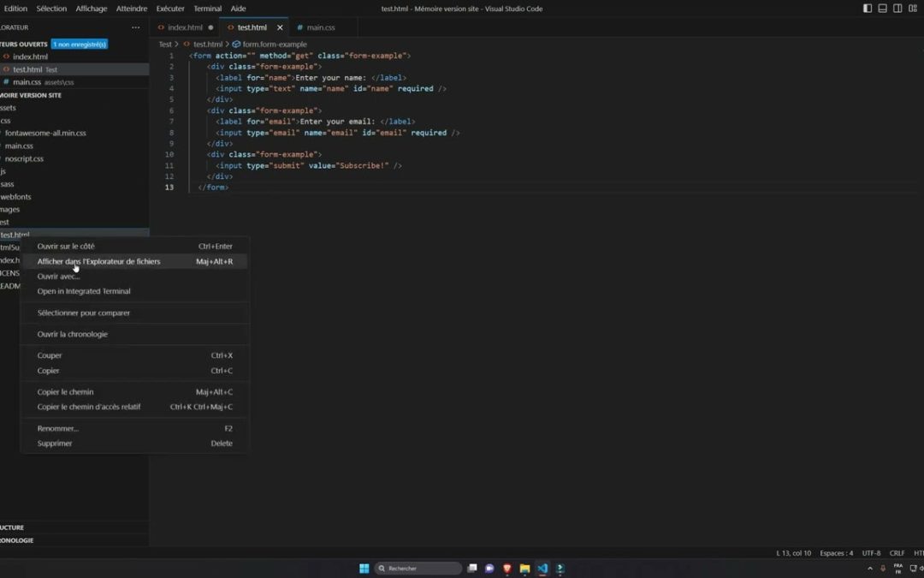The image size is (924, 578).
Task: Open the Affichage menu
Action: 92,9
